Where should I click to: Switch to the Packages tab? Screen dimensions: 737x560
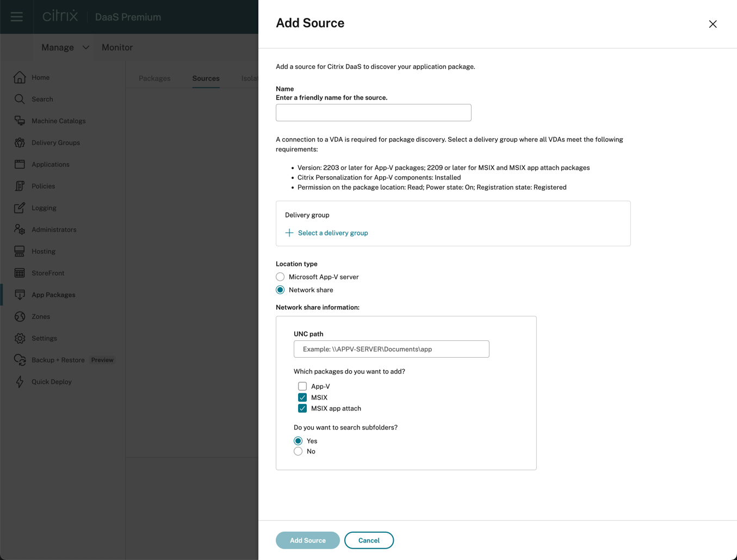click(x=154, y=78)
